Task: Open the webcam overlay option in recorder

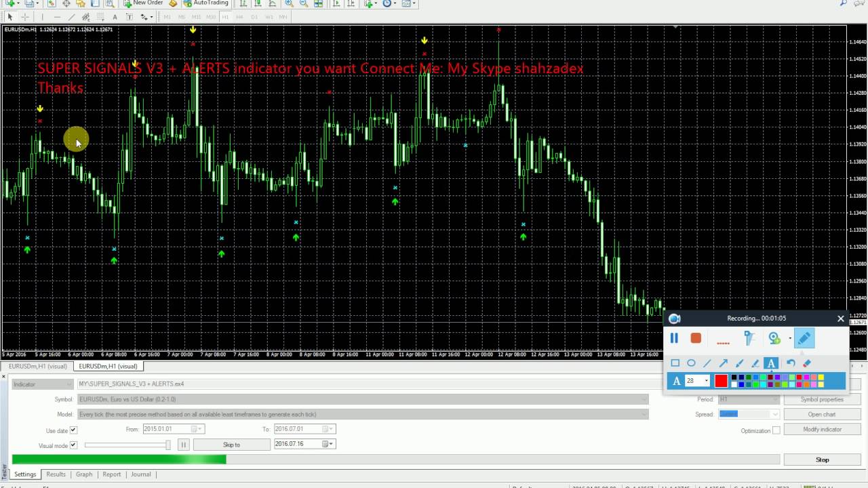Action: point(774,338)
